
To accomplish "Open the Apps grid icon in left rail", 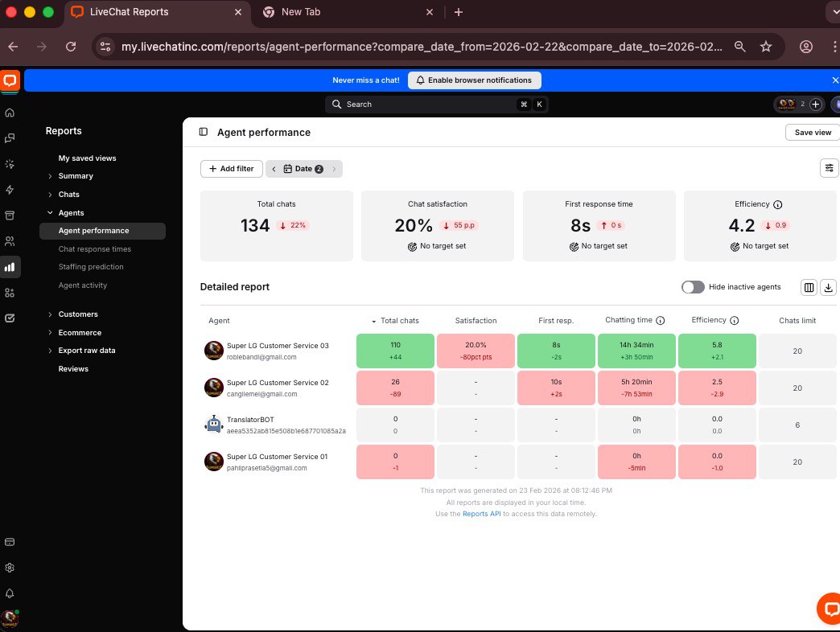I will 10,293.
